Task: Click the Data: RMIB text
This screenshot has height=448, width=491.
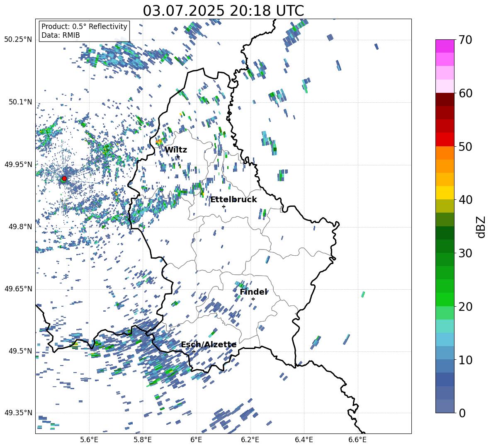Action: point(61,35)
